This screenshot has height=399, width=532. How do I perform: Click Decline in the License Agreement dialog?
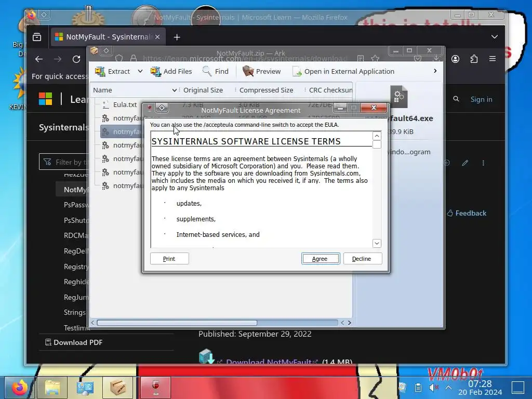click(362, 259)
